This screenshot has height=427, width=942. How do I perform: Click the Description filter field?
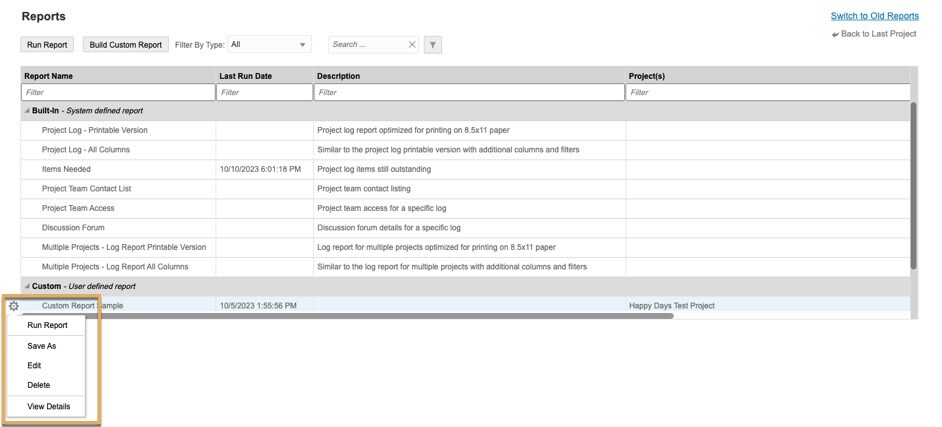pos(470,92)
